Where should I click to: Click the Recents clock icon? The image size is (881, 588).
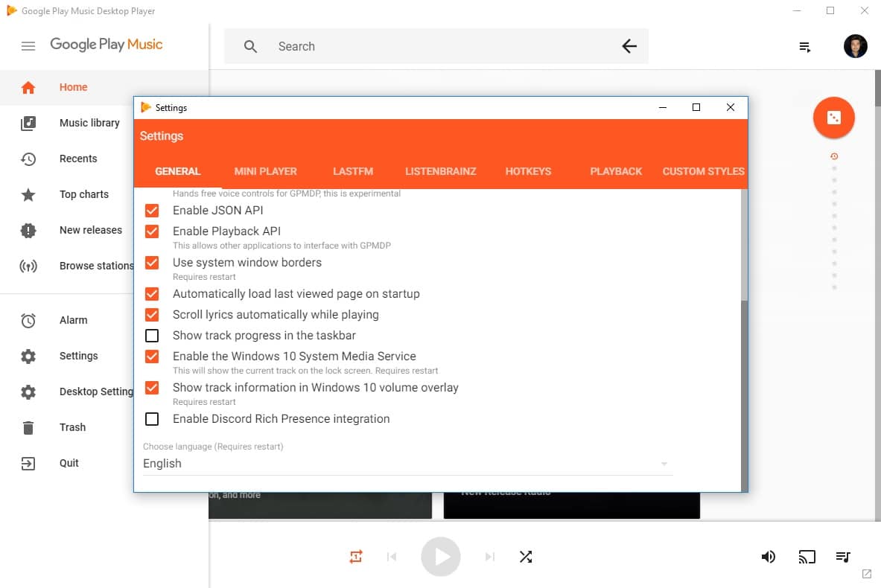[x=28, y=159]
